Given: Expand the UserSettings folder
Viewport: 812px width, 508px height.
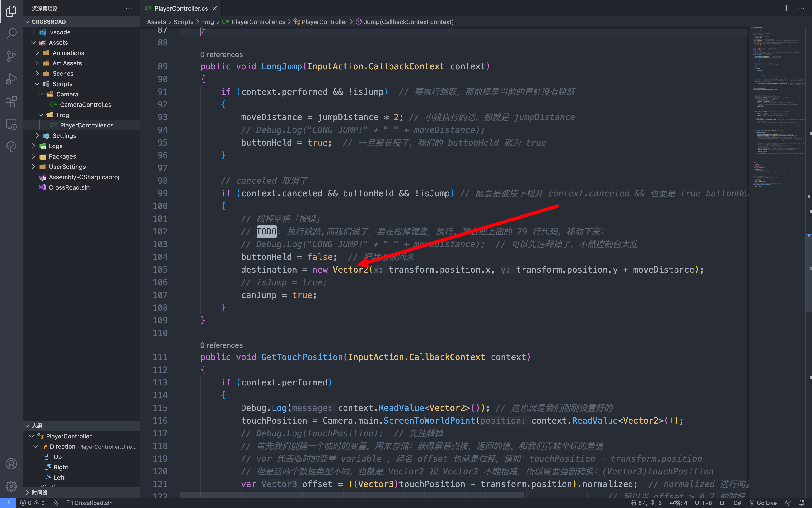Looking at the screenshot, I should [34, 167].
